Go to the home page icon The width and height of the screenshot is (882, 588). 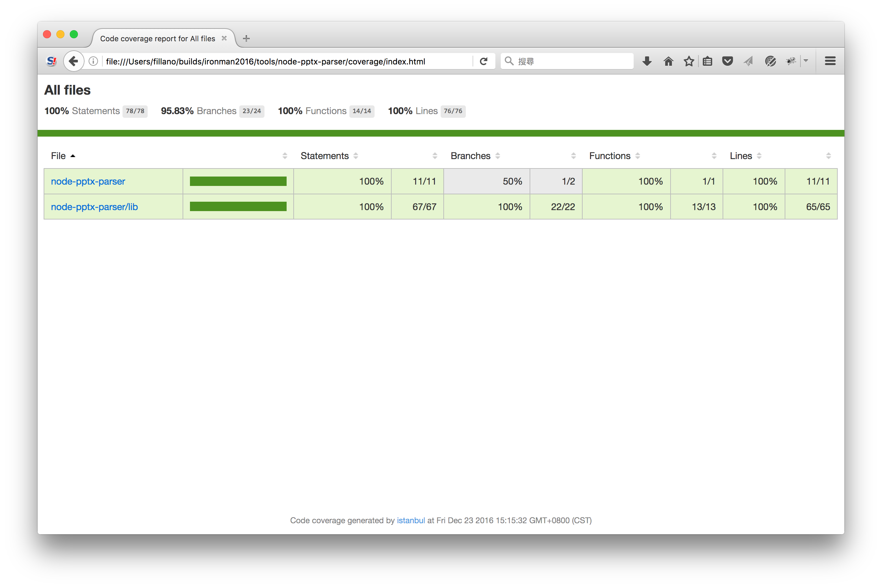point(668,61)
